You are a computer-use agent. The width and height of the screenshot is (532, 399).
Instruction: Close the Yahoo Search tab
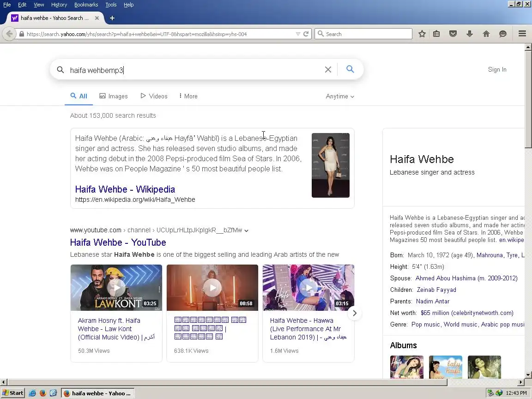(x=97, y=18)
